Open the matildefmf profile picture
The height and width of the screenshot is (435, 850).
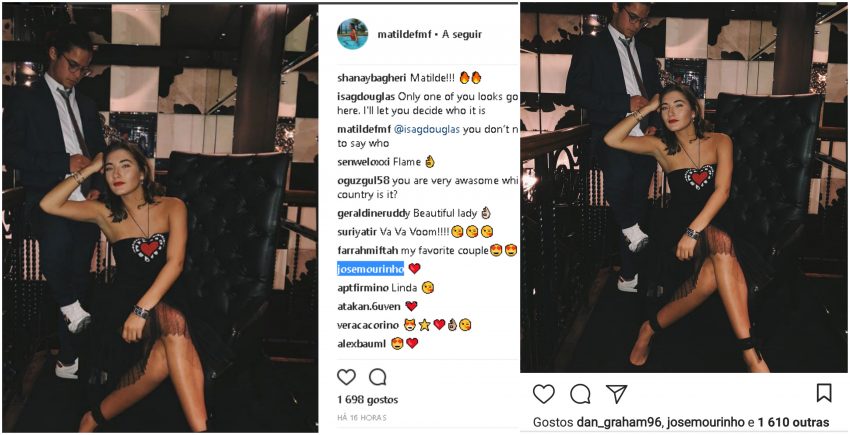coord(352,33)
